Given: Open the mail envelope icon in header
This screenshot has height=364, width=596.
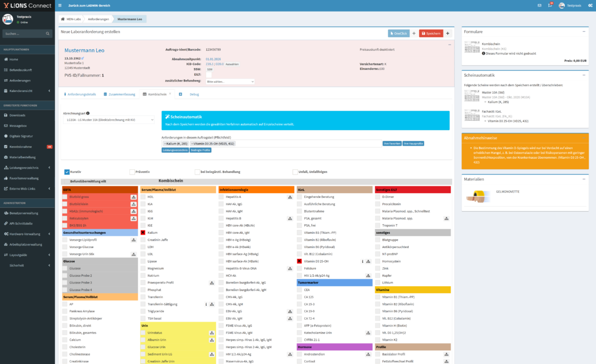Looking at the screenshot, I should pyautogui.click(x=539, y=5).
